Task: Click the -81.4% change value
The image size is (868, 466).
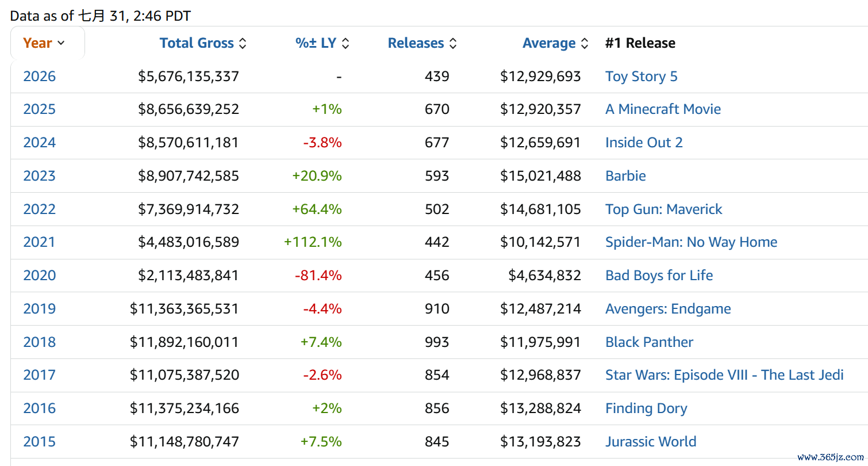Action: point(318,276)
